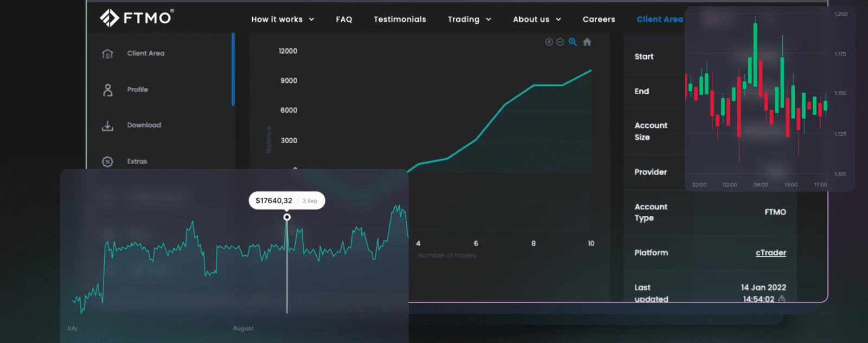Select the magnifier selection zoom tool
This screenshot has width=868, height=343.
click(573, 42)
